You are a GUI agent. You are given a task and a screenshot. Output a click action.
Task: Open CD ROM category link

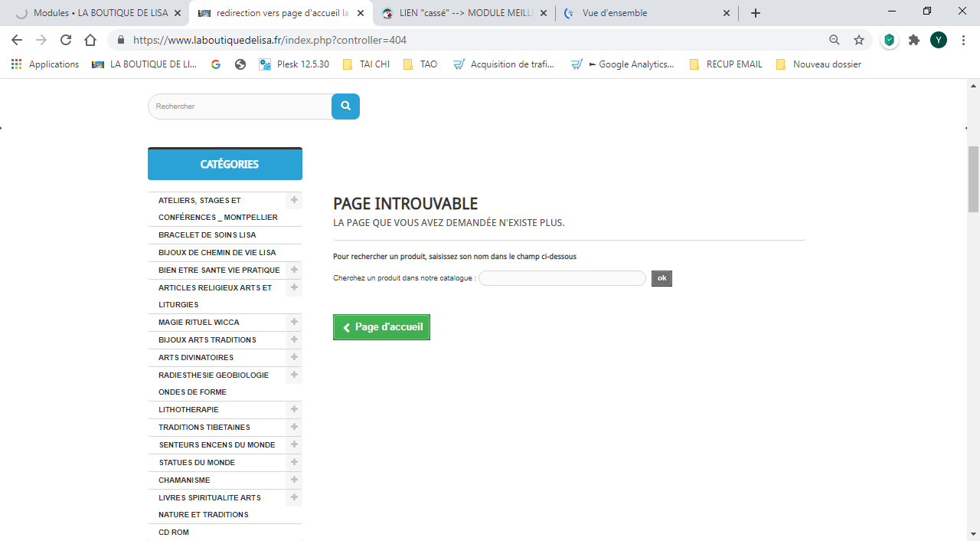(174, 533)
